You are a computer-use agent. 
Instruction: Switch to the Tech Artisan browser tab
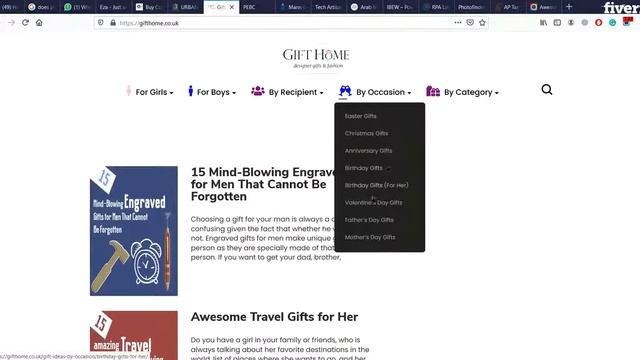(x=328, y=7)
